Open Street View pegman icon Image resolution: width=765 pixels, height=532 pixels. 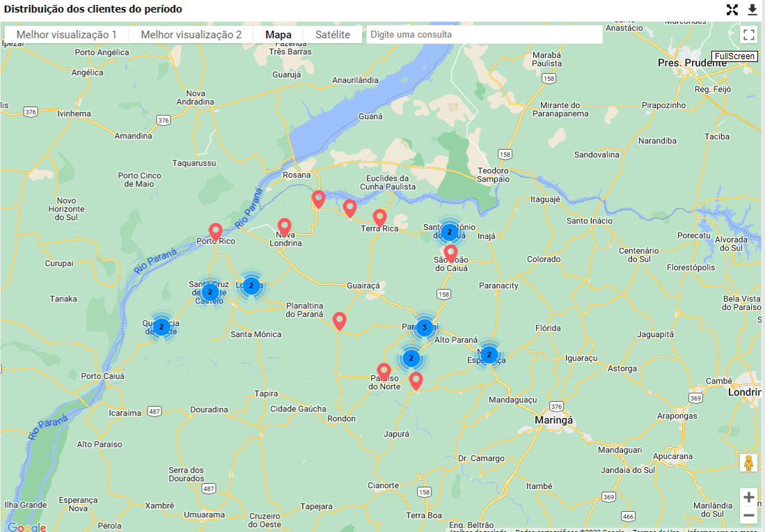[748, 462]
